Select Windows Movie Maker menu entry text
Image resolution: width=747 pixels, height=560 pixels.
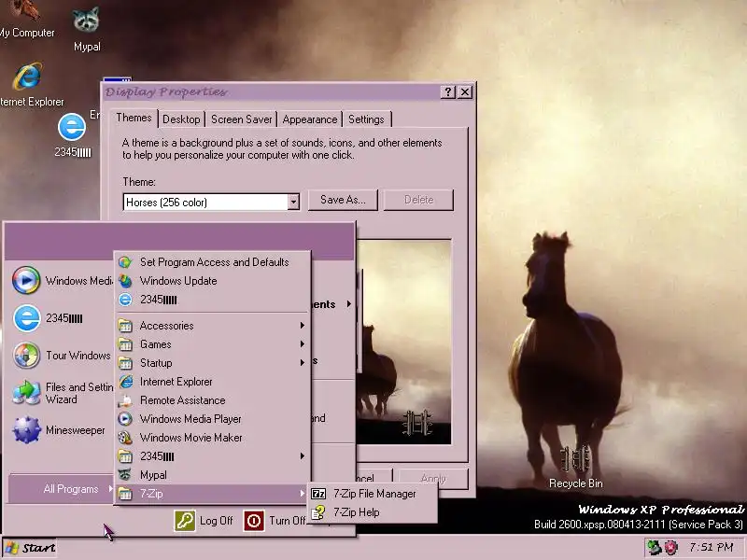(x=191, y=438)
